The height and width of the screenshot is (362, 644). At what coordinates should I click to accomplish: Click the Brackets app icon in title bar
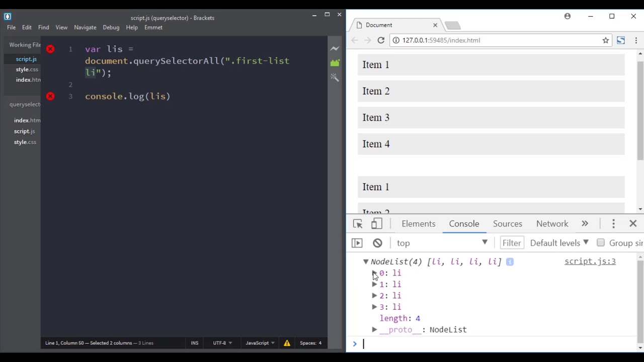(x=7, y=17)
